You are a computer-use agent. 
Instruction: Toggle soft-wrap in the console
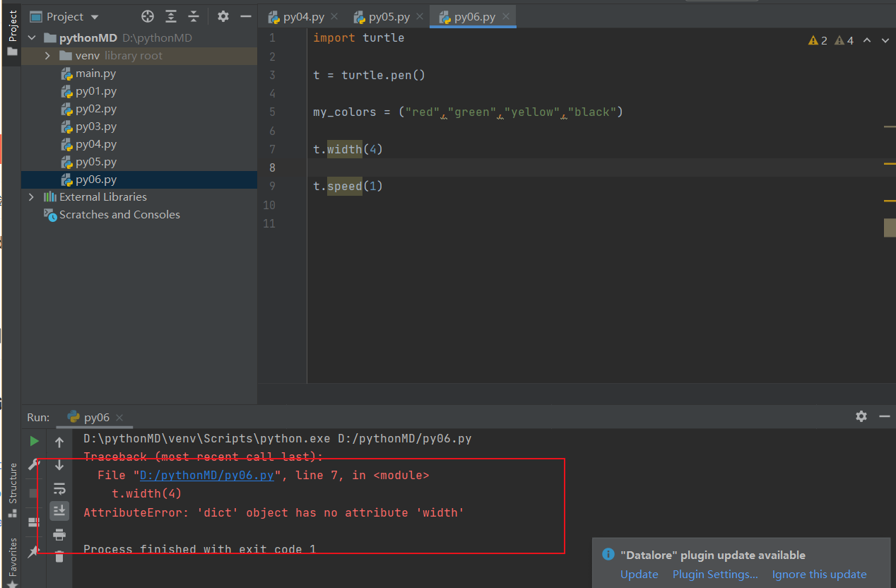(x=59, y=488)
